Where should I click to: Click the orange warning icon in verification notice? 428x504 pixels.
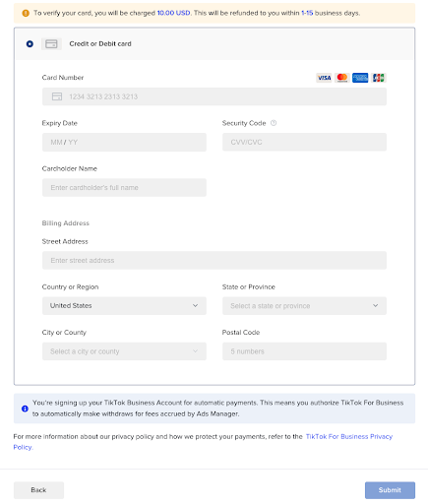click(26, 13)
